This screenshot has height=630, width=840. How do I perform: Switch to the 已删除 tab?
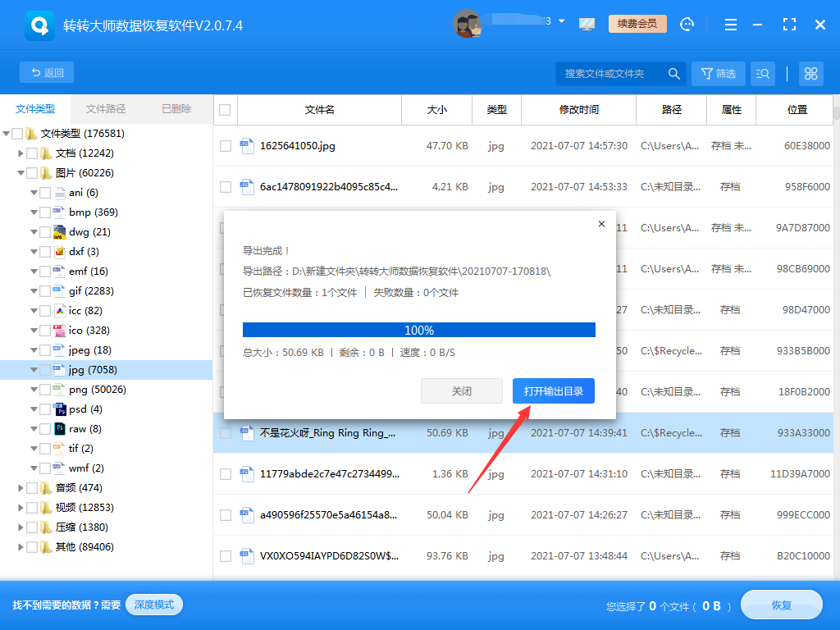tap(176, 109)
